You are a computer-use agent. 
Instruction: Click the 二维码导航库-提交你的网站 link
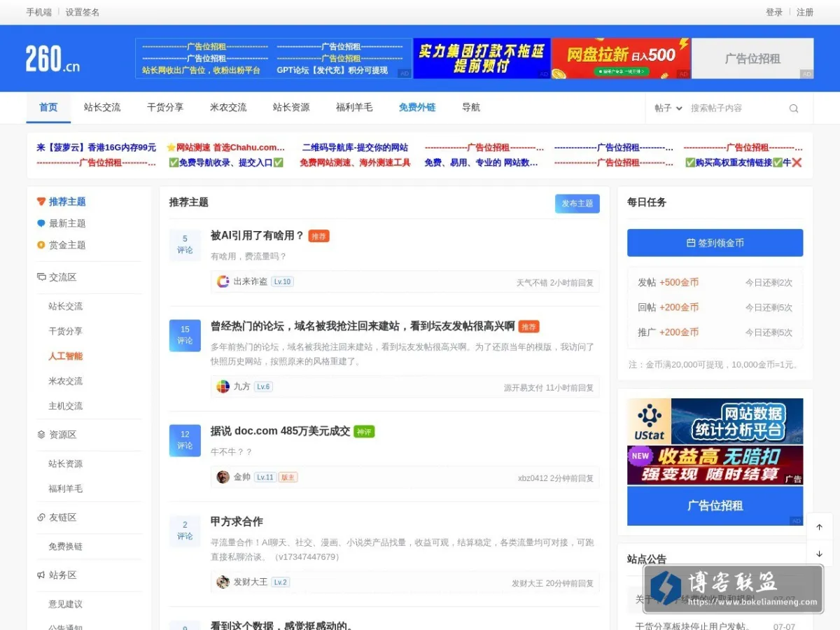pyautogui.click(x=355, y=148)
